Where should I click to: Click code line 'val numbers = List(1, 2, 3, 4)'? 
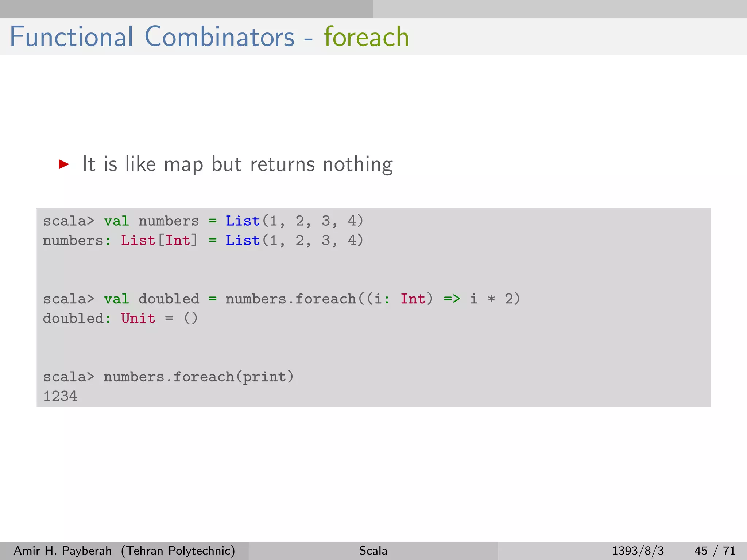(x=233, y=221)
